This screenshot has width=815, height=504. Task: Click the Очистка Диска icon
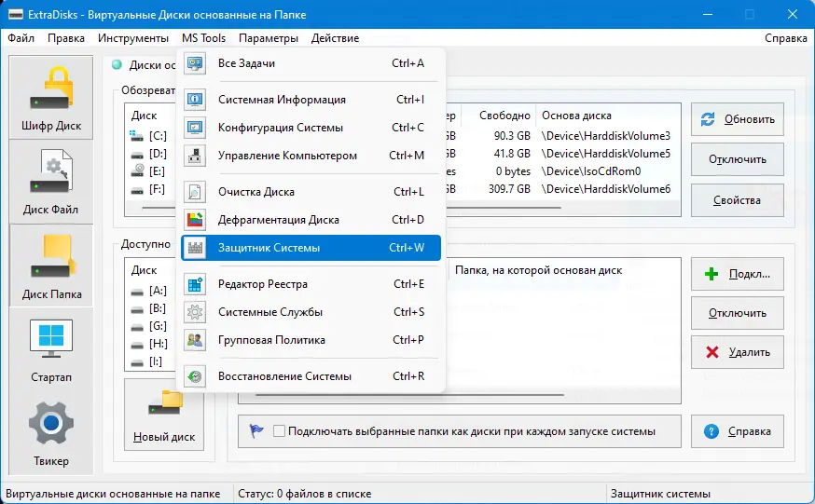pos(195,192)
